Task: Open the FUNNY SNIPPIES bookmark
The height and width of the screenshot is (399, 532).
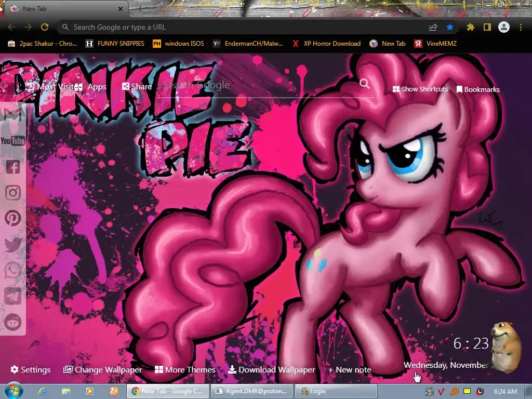Action: tap(115, 44)
